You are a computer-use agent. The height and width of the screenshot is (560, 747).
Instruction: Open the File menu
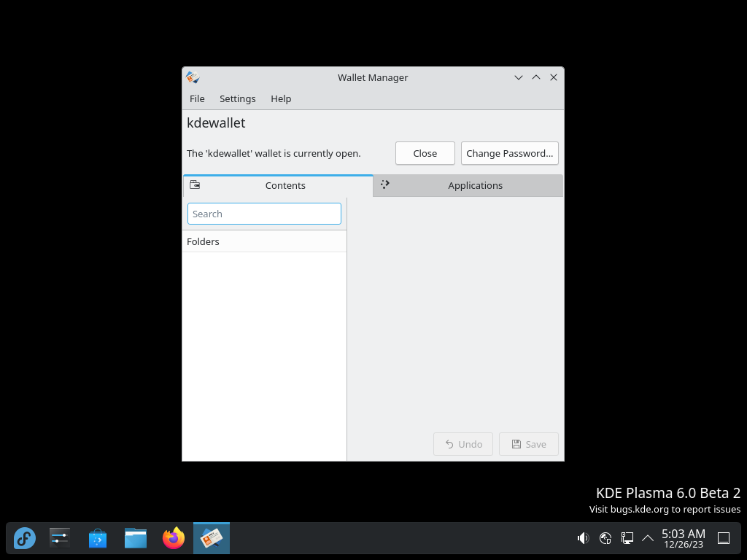[197, 98]
